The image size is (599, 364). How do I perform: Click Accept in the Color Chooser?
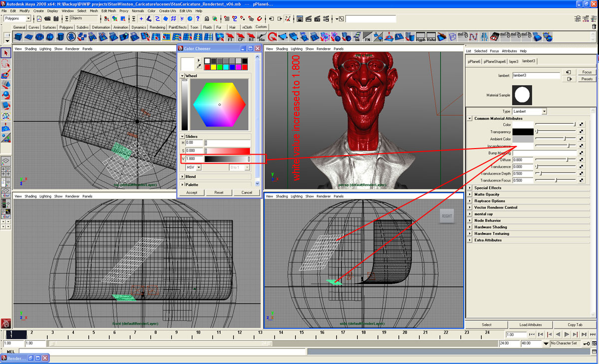pyautogui.click(x=192, y=192)
